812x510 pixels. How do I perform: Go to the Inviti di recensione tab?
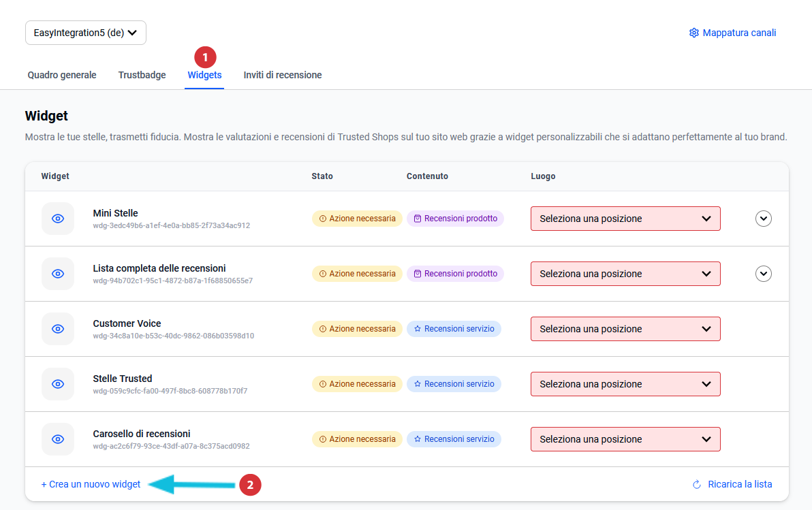283,75
